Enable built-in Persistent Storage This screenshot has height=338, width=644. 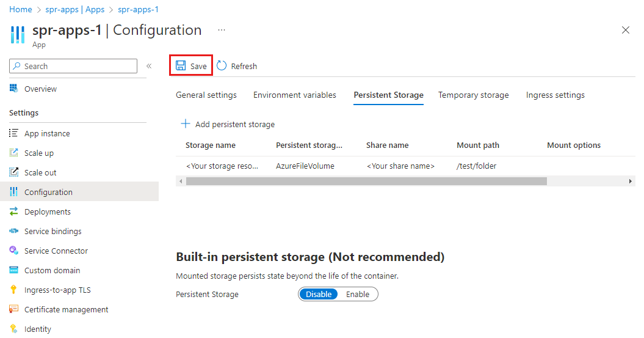coord(358,294)
